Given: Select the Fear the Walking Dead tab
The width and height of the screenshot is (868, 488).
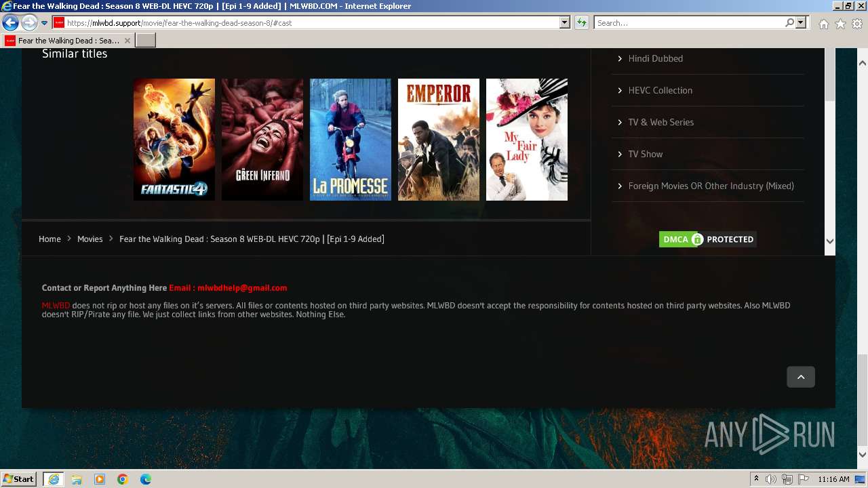Looking at the screenshot, I should click(x=68, y=41).
